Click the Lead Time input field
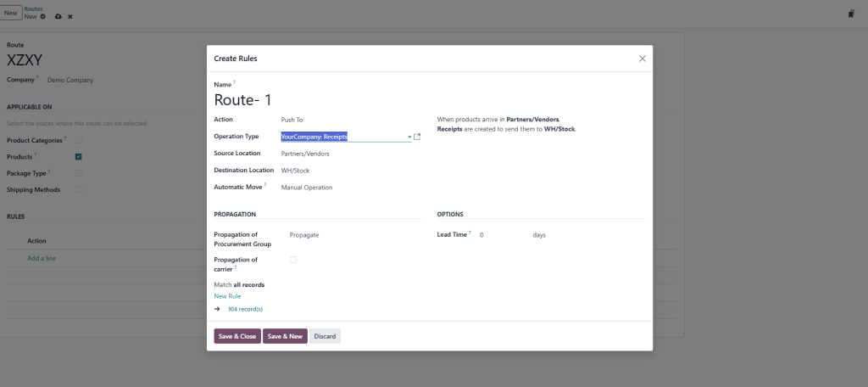This screenshot has height=387, width=868. [500, 234]
